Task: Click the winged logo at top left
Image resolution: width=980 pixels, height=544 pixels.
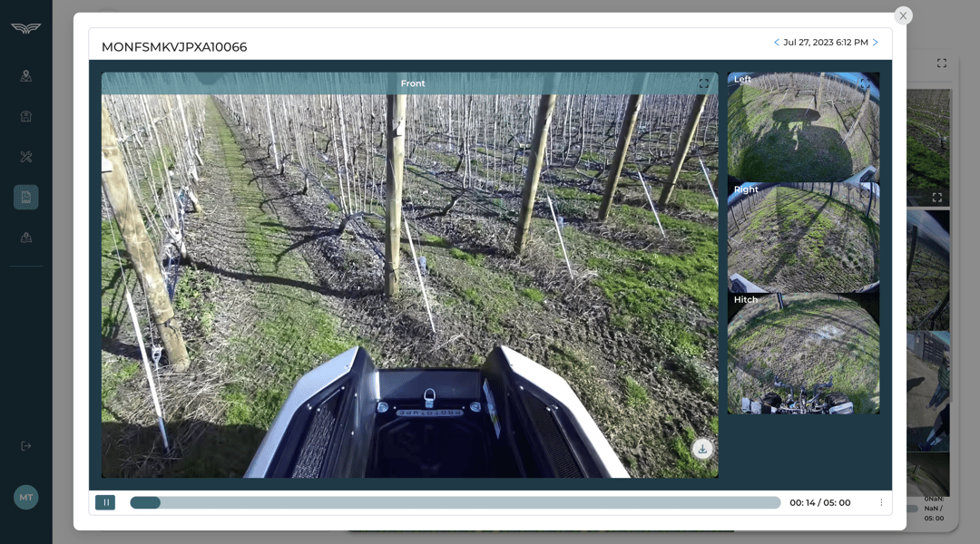Action: 26,28
